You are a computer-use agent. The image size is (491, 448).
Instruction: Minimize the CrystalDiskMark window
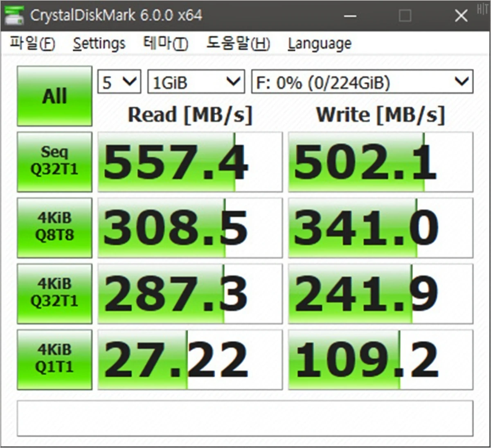point(350,16)
